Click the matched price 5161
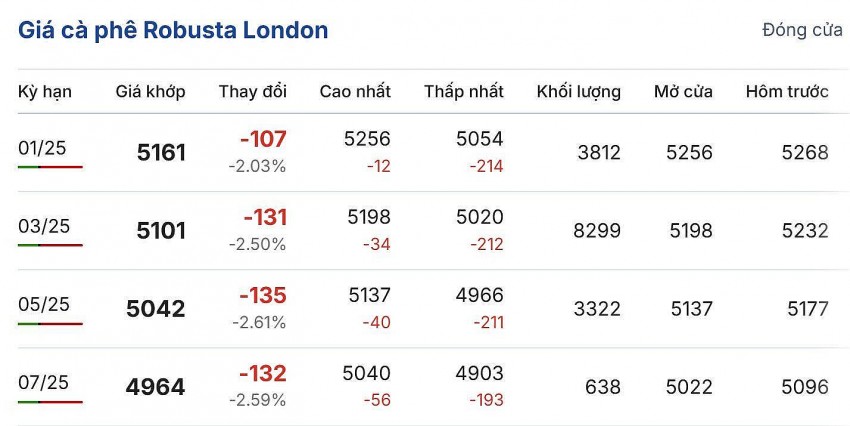This screenshot has width=850, height=426. point(161,153)
